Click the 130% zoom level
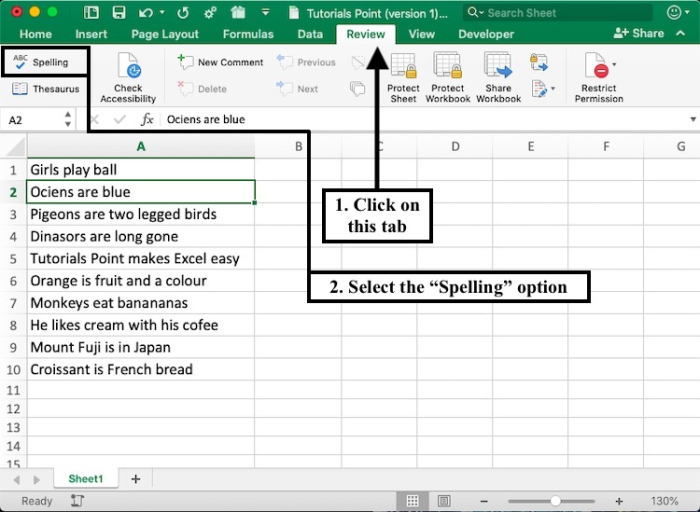 point(664,501)
